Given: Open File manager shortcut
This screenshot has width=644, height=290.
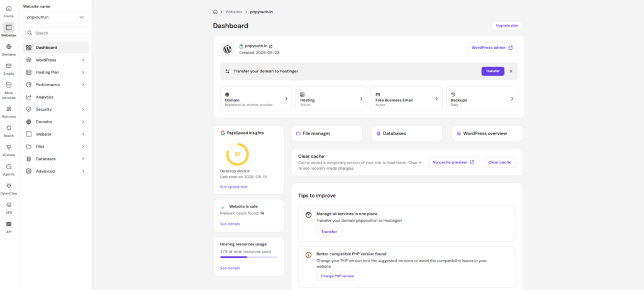Looking at the screenshot, I should point(326,133).
